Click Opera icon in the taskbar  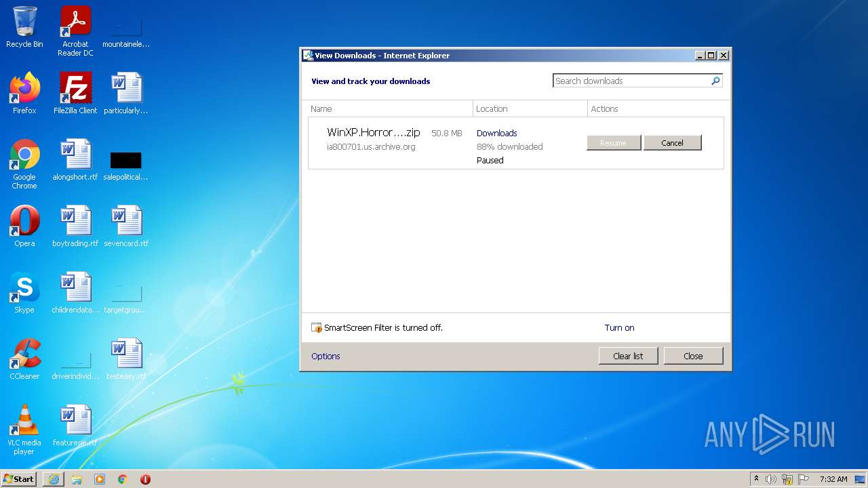(145, 479)
